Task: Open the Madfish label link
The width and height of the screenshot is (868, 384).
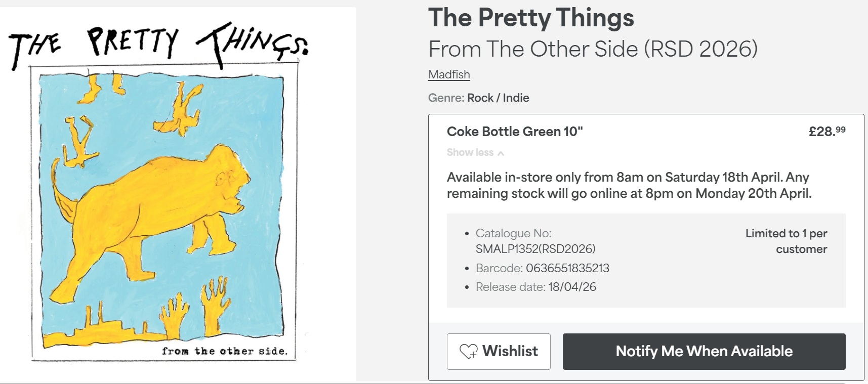Action: (449, 74)
